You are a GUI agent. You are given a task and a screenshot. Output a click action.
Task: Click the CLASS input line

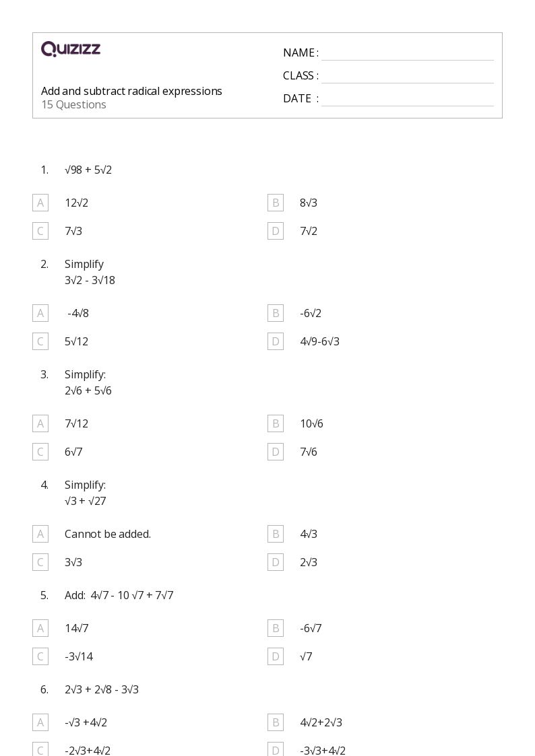[x=407, y=76]
